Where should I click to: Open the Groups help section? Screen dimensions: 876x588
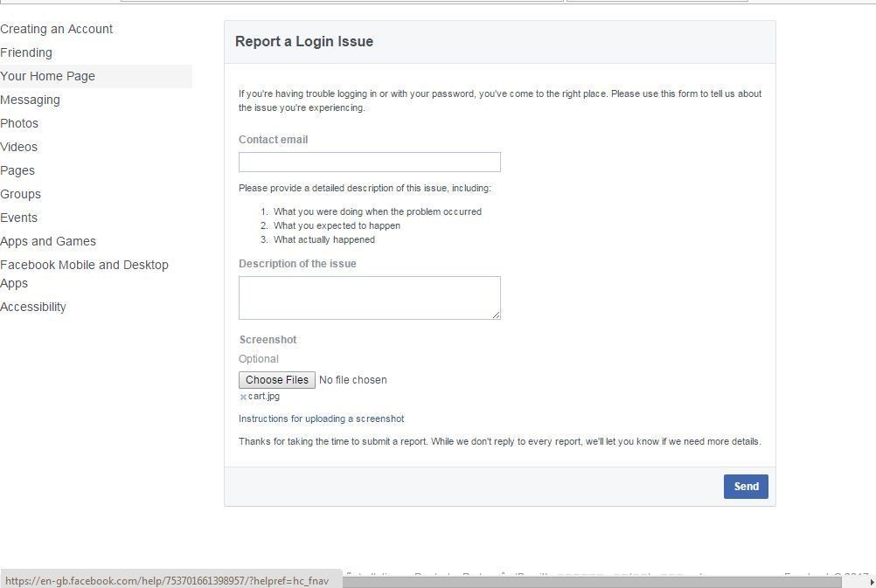21,194
